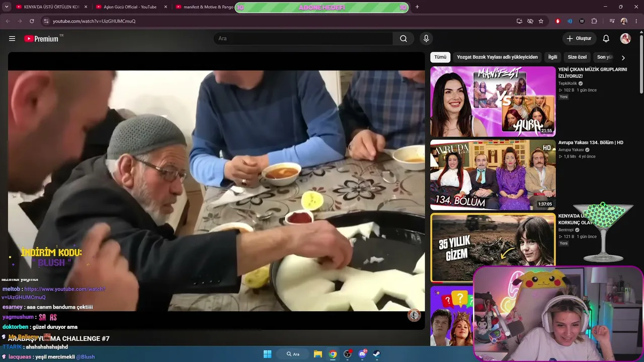The image size is (644, 362).
Task: Click the Oluştur create button
Action: click(x=579, y=39)
